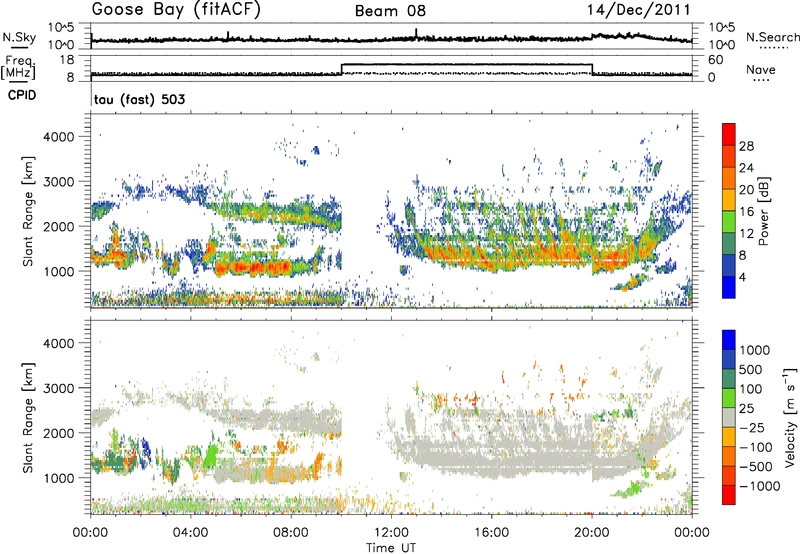Click the gray 25 to -25 velocity swatch
This screenshot has height=554, width=800.
click(729, 417)
